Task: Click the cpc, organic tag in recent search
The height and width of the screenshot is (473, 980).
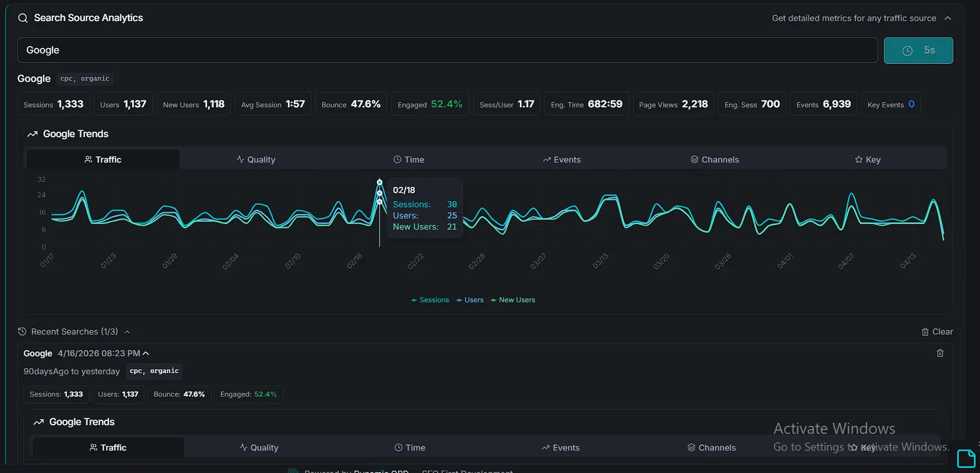Action: [154, 371]
